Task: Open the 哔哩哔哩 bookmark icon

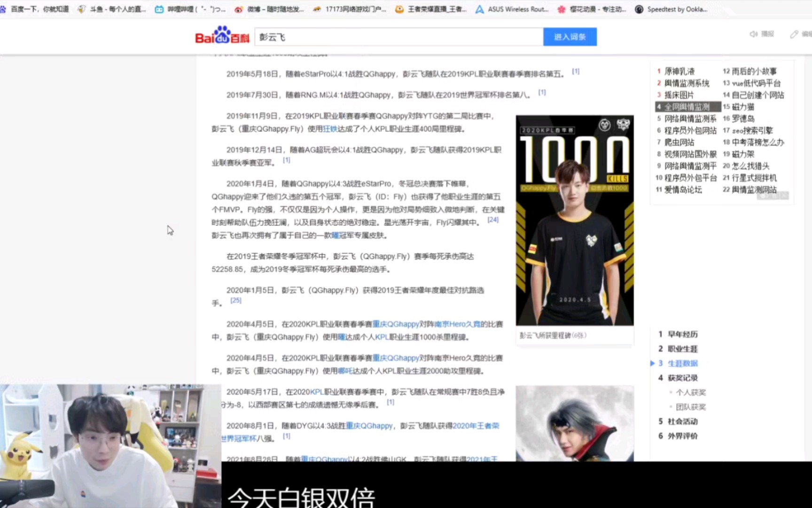Action: click(x=159, y=9)
